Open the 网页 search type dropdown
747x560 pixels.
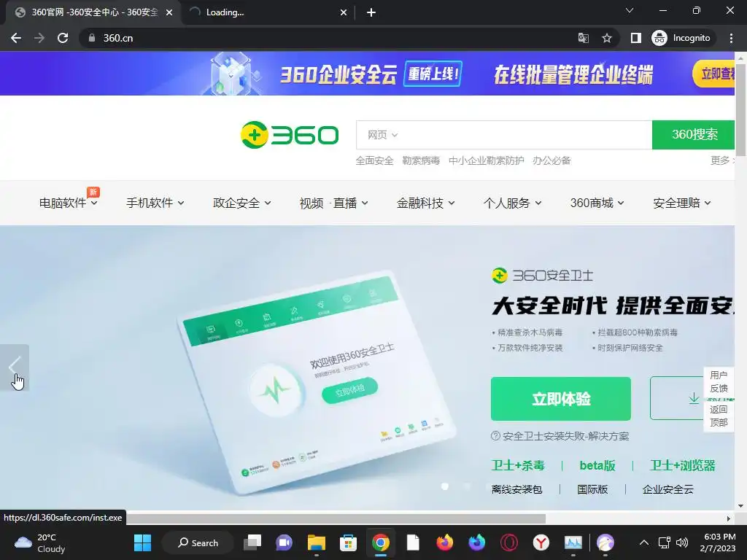pos(382,135)
